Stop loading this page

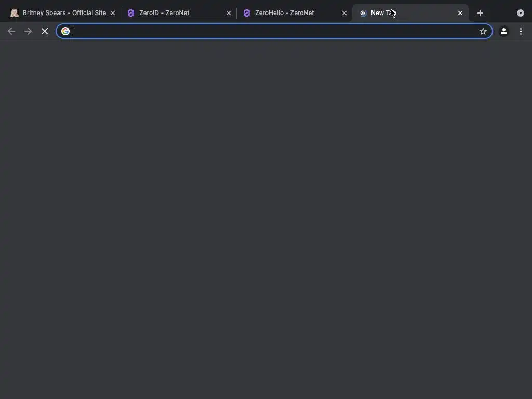(45, 31)
